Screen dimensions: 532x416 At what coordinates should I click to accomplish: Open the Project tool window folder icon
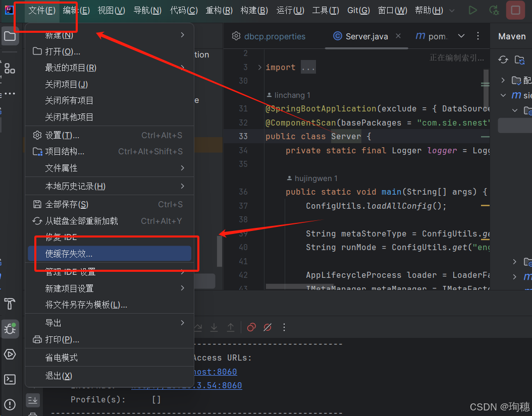point(10,36)
